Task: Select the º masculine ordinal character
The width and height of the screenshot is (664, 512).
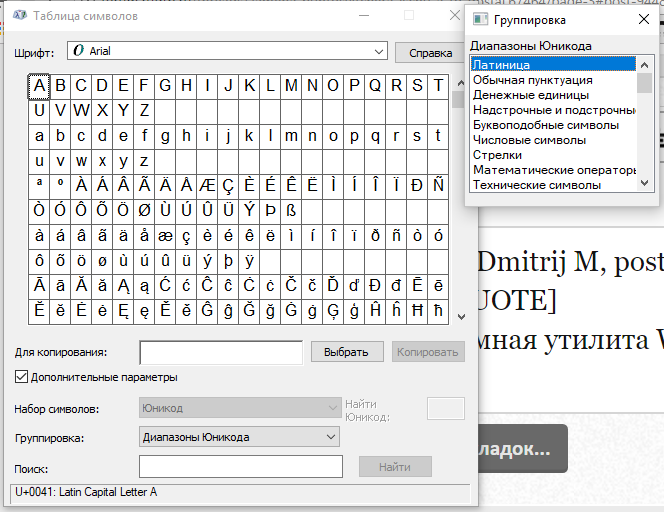Action: pos(60,186)
